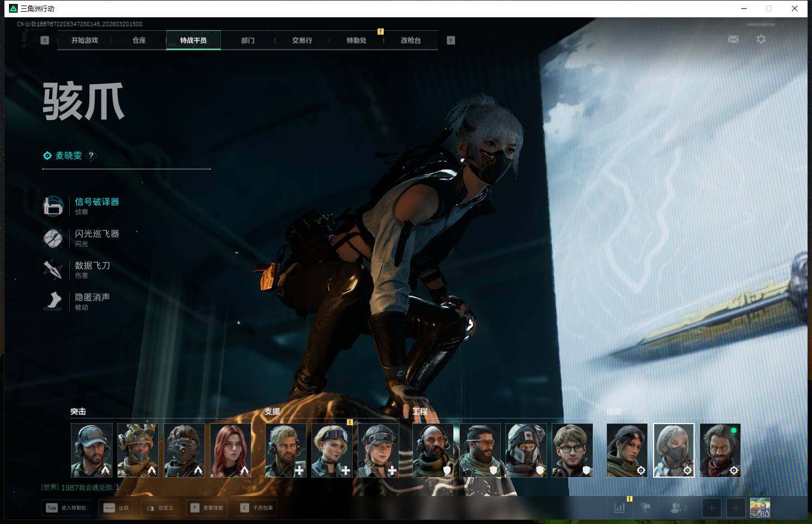This screenshot has height=524, width=812.
Task: Select the 信号破译器 skill icon
Action: point(54,206)
